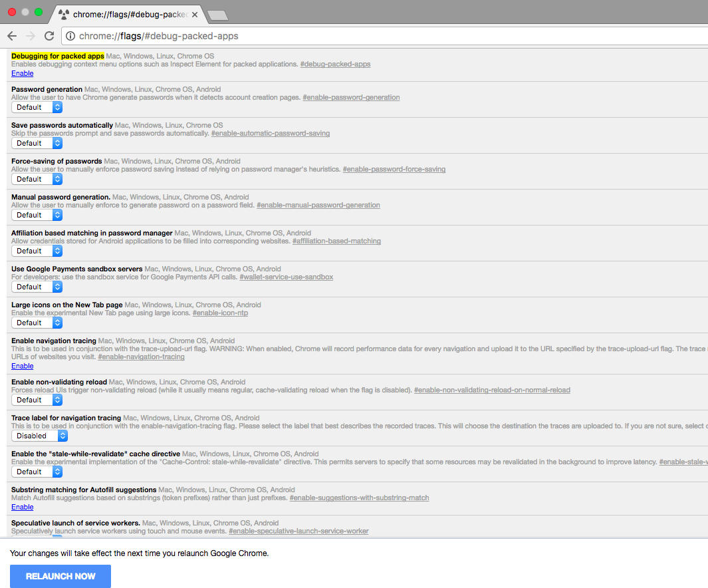Enable Debugging for packed apps
The image size is (708, 588).
pos(22,73)
